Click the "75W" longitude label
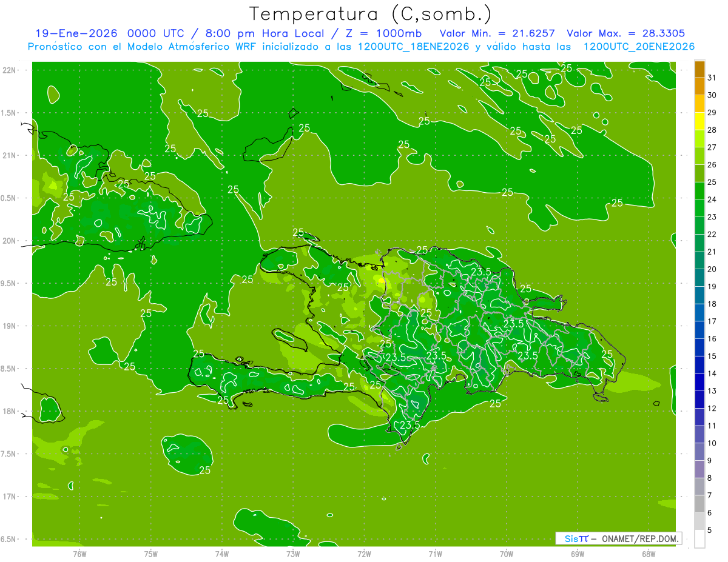728x562 pixels. click(x=151, y=554)
